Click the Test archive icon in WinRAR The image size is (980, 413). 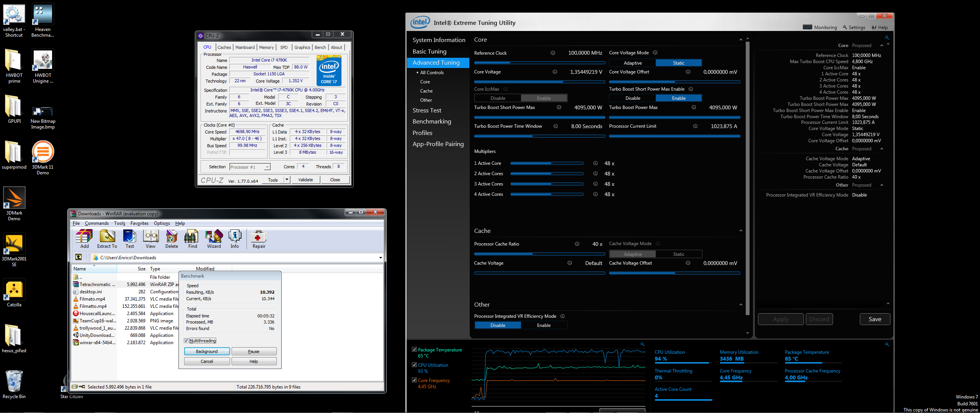(130, 239)
